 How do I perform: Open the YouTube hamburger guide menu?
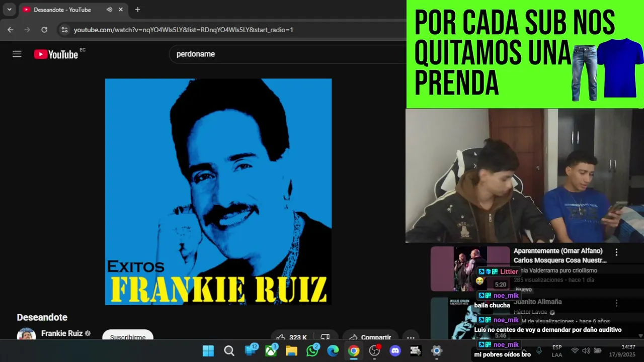tap(17, 54)
